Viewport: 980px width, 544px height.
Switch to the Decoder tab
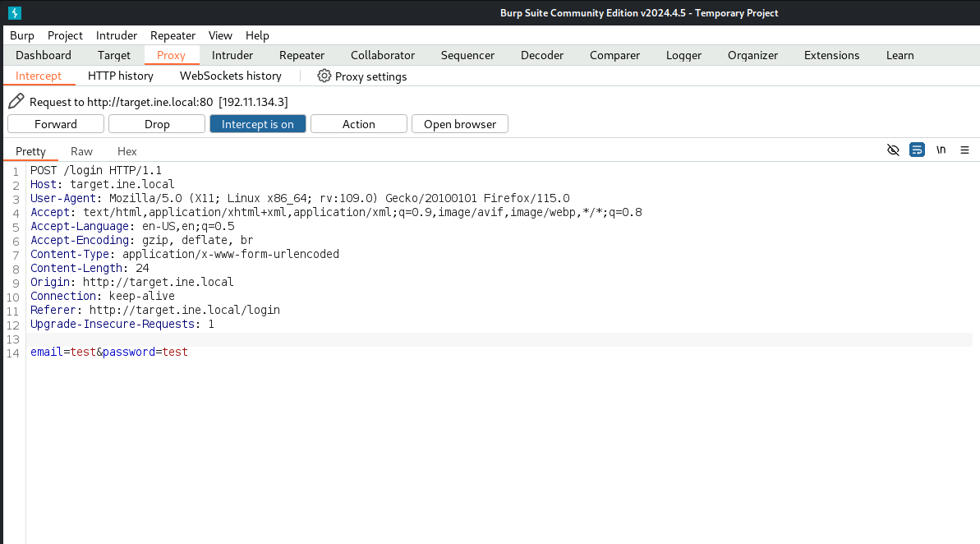point(542,55)
